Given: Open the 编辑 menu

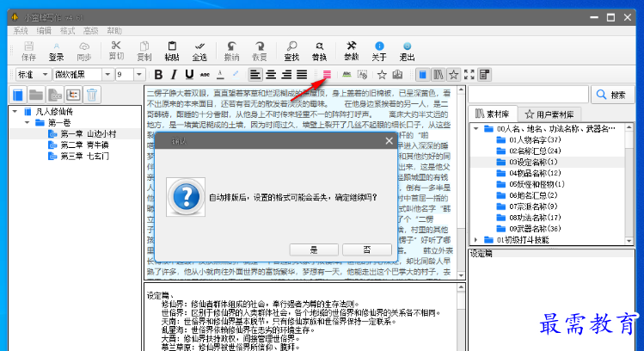Looking at the screenshot, I should (44, 31).
